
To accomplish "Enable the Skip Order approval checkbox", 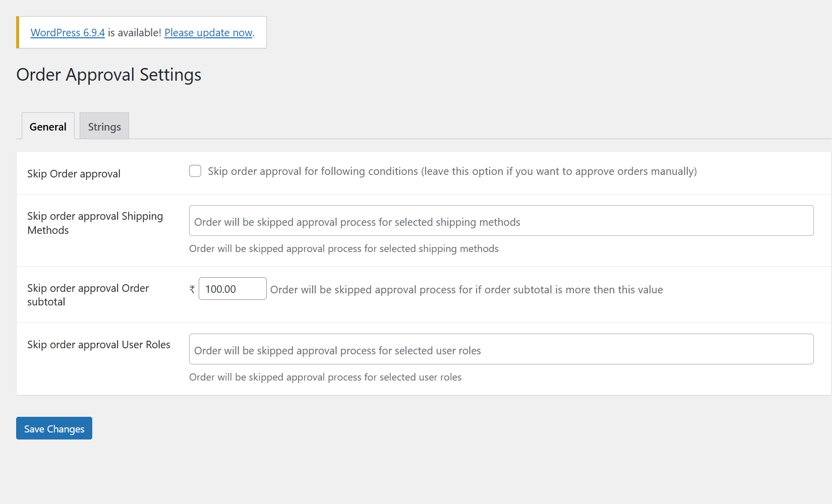I will (x=195, y=171).
